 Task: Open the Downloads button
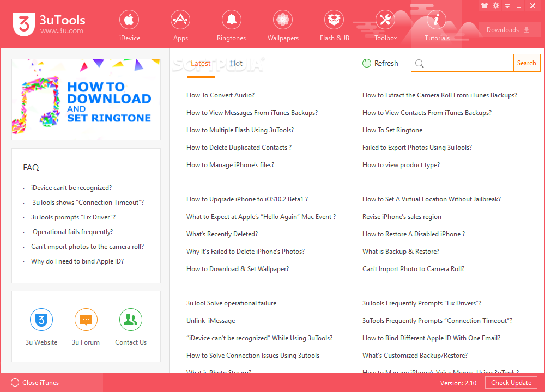509,30
